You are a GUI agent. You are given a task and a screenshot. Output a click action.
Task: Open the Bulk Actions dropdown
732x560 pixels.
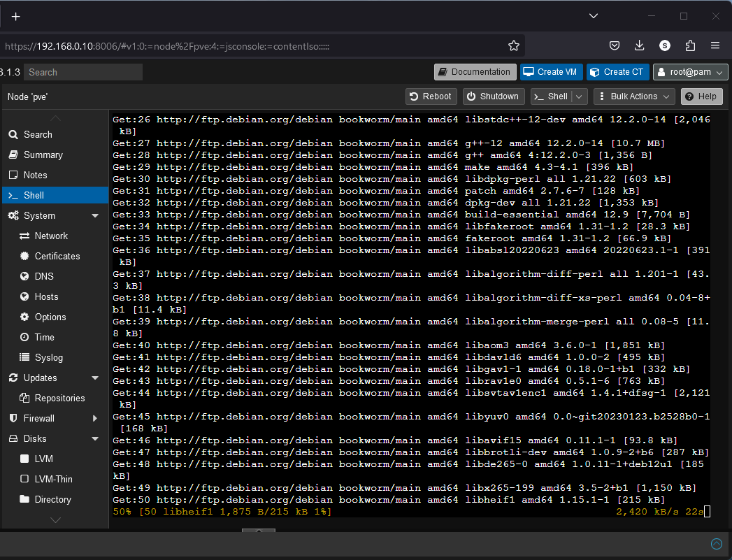(x=634, y=96)
